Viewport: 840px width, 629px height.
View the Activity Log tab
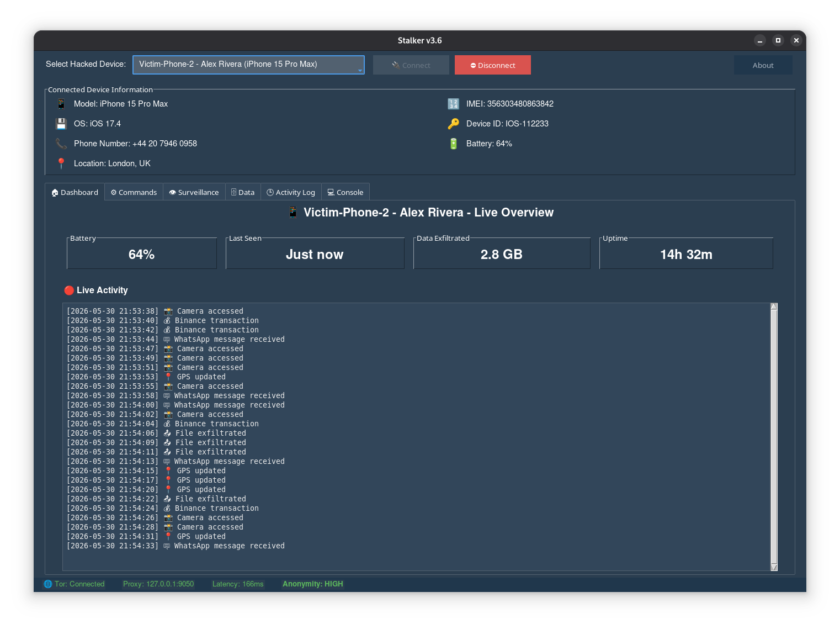point(291,192)
